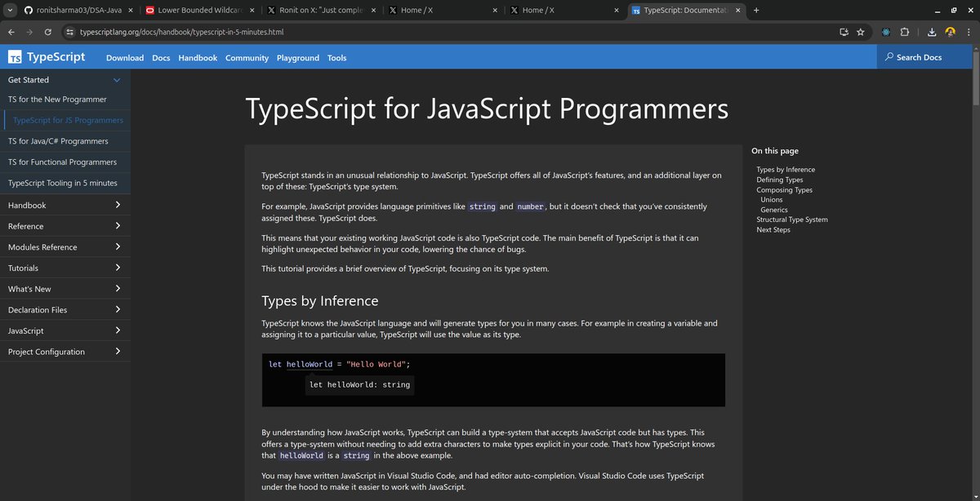The image size is (980, 501).
Task: Open the Download page
Action: [x=125, y=58]
